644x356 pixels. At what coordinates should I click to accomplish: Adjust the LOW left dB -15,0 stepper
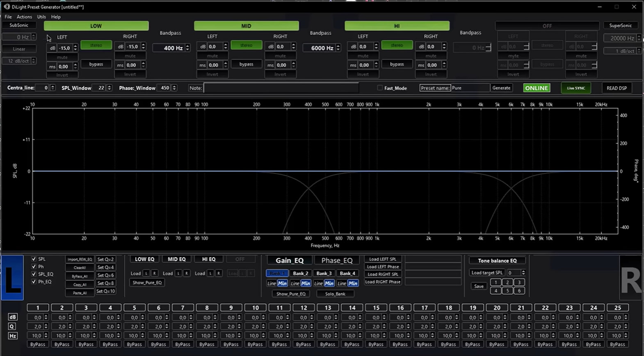(75, 48)
